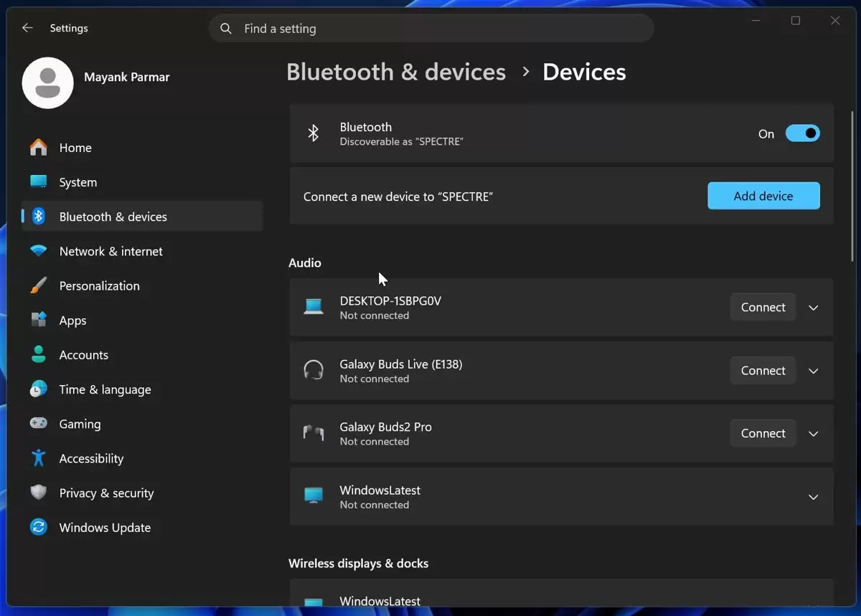Open Personalization settings
Screen dimensions: 861x616
click(142, 285)
